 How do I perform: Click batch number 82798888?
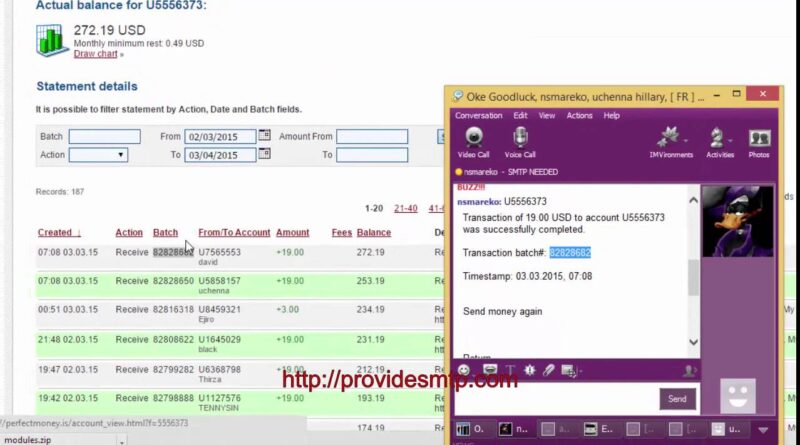[x=173, y=398]
